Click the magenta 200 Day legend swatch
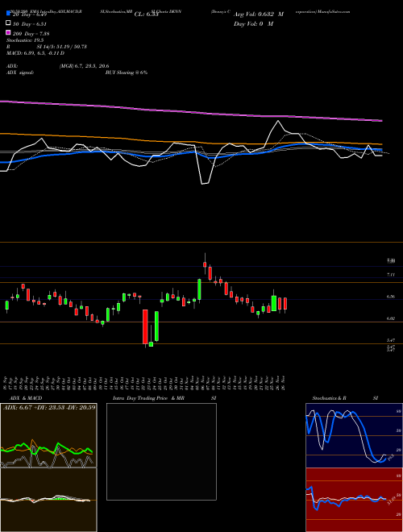403x532 pixels. [8, 32]
